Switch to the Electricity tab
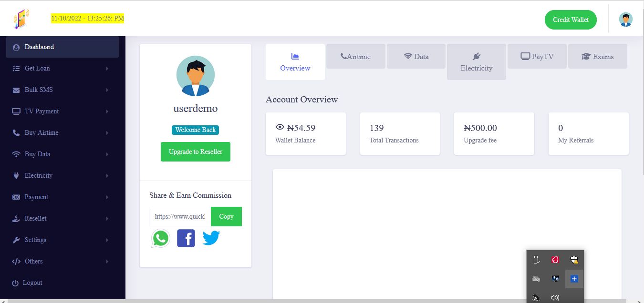 477,62
